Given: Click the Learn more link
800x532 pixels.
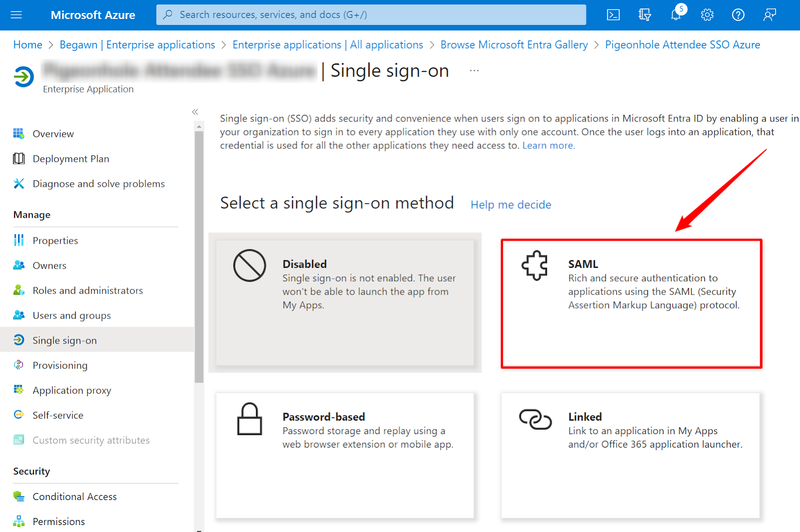Looking at the screenshot, I should coord(548,145).
